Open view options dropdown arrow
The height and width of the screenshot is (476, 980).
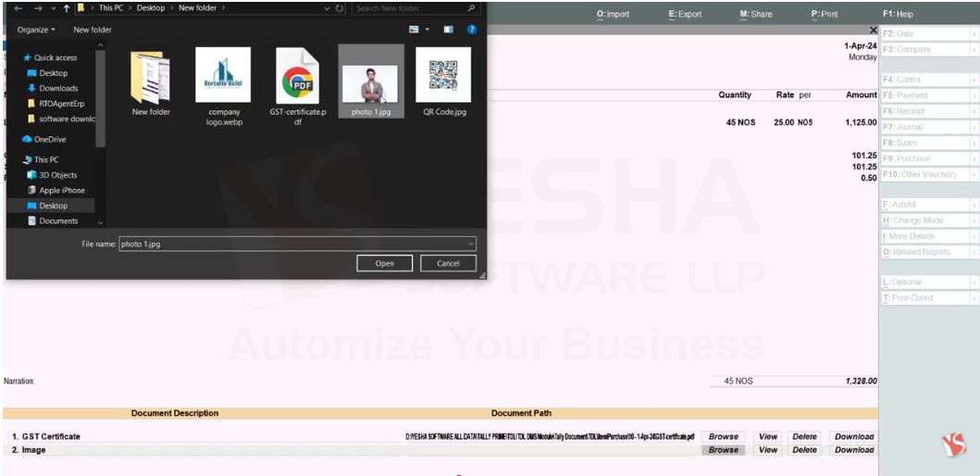428,30
